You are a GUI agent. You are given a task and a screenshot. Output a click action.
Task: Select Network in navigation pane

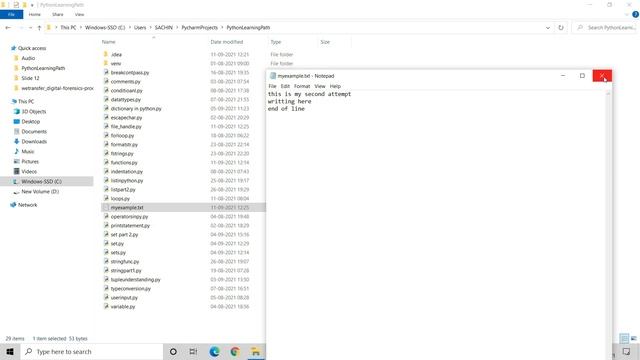click(x=27, y=205)
